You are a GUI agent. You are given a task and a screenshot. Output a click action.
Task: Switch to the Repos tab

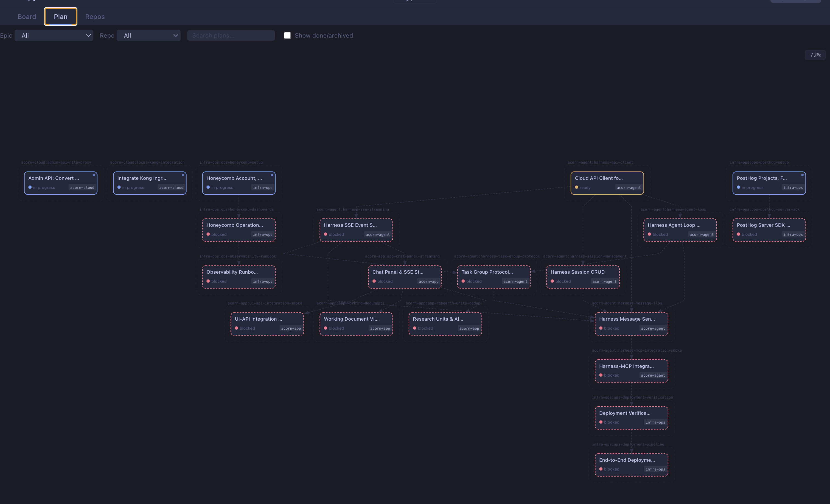[95, 16]
